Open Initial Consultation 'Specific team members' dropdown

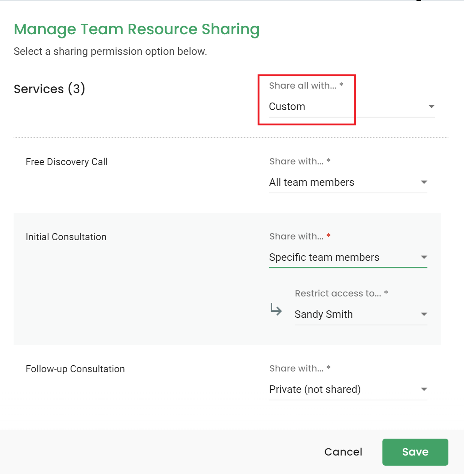coord(348,258)
